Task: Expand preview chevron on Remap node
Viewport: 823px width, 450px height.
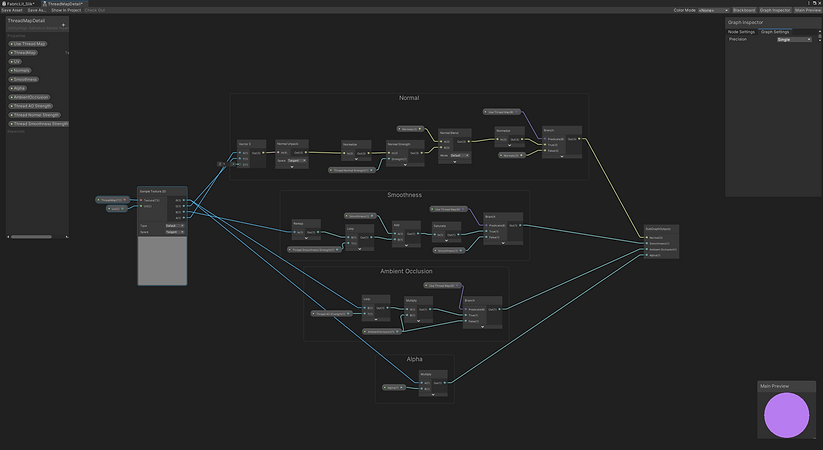Action: [306, 238]
